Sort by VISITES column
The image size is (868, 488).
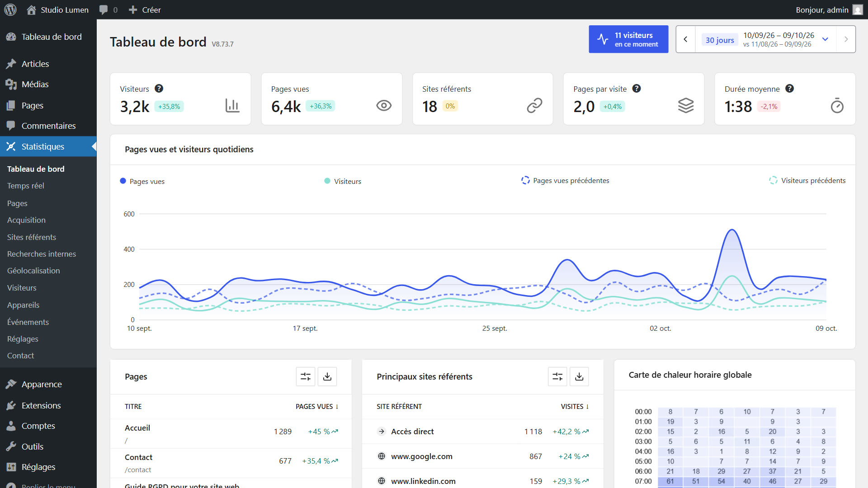click(x=575, y=407)
